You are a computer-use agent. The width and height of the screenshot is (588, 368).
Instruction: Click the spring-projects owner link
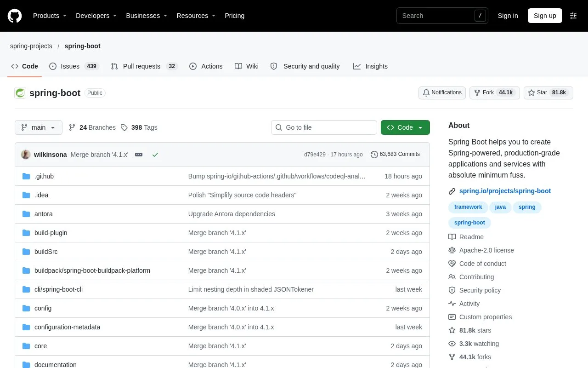[31, 46]
